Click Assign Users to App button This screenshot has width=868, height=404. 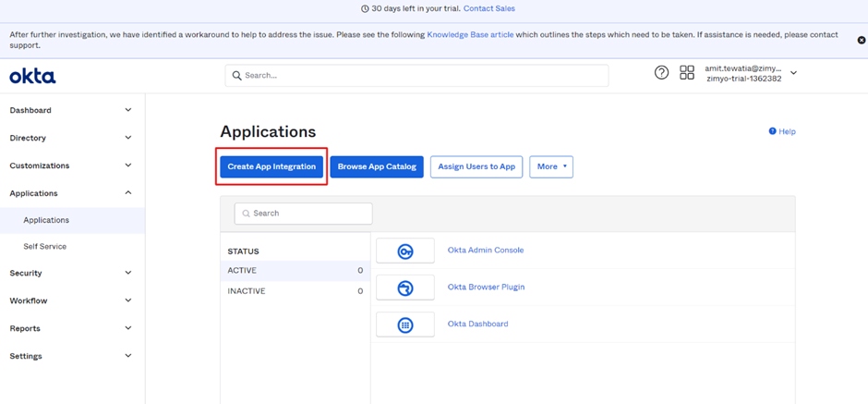476,166
